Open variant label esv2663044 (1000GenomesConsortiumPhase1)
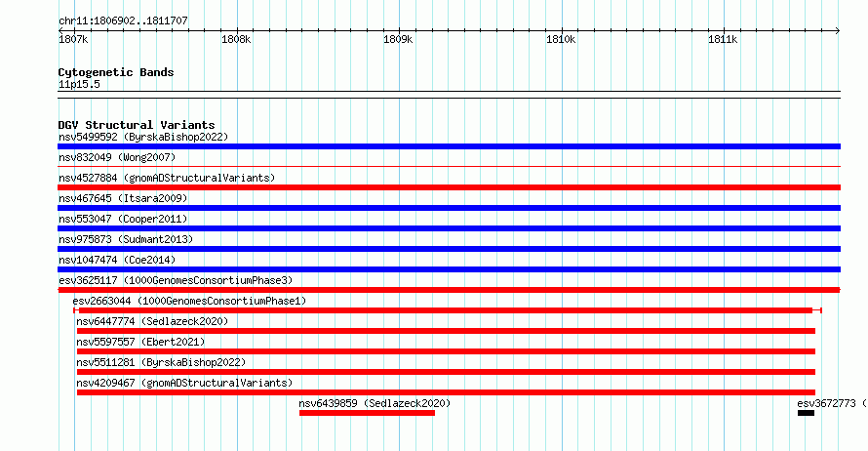 189,301
